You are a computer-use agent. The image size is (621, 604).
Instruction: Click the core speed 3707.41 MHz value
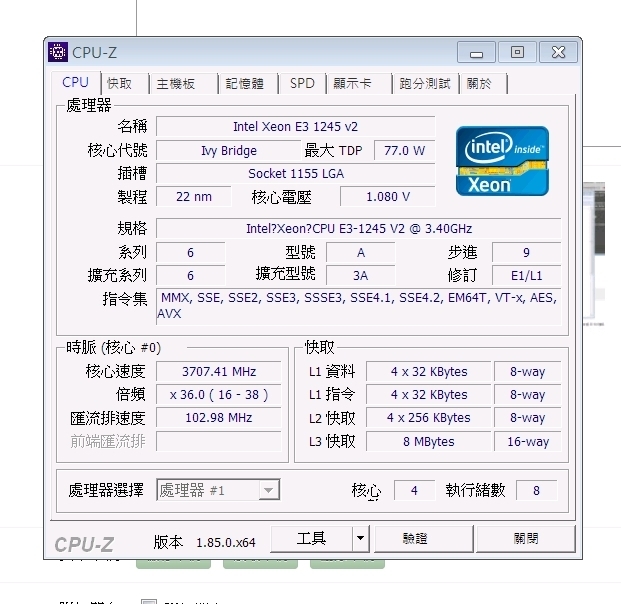pos(219,372)
